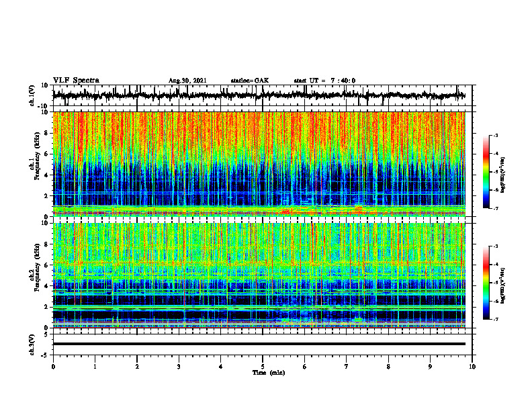The image size is (532, 411).
Task: Click the "start UT = 7 : 40: 0" text
Action: tap(324, 81)
